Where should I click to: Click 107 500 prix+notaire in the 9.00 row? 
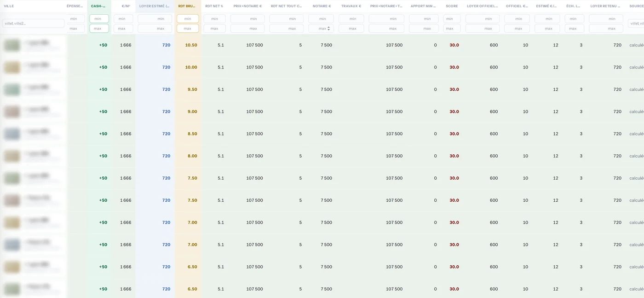pos(254,111)
